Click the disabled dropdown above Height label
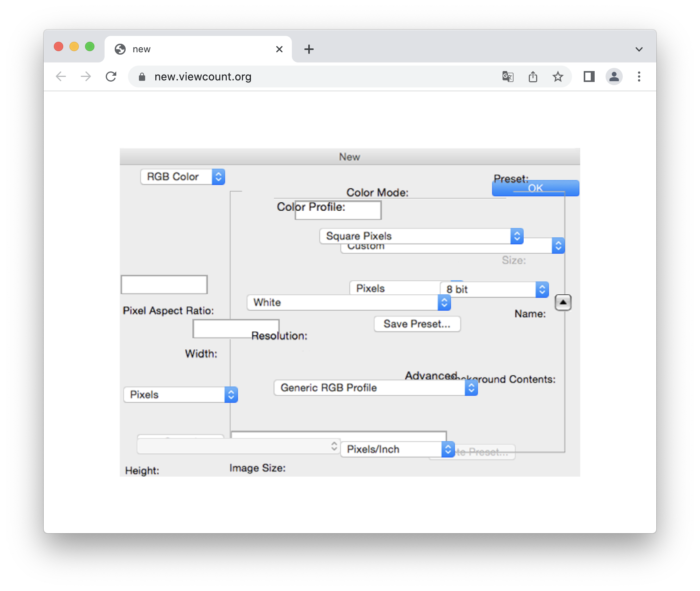 (x=238, y=446)
